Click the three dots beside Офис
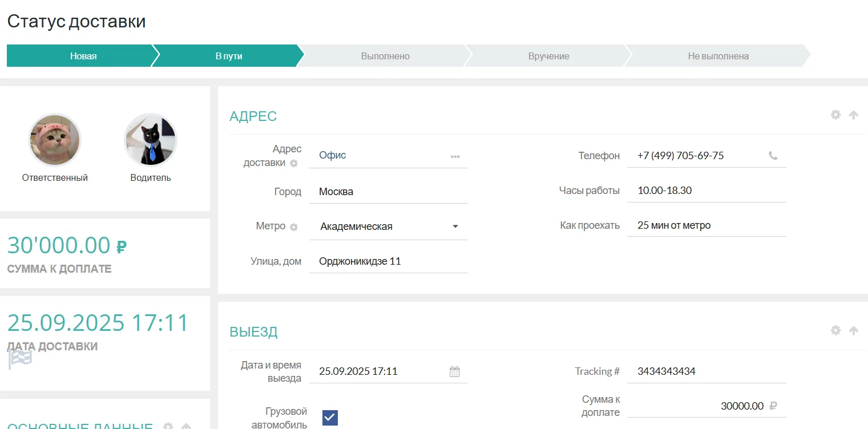Viewport: 868px width, 429px height. (x=455, y=156)
